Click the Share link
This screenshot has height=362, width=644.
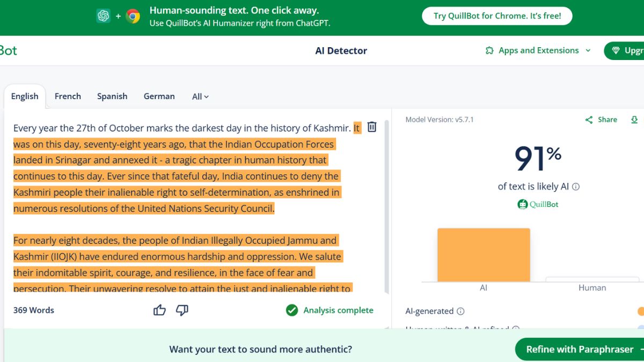pos(601,120)
